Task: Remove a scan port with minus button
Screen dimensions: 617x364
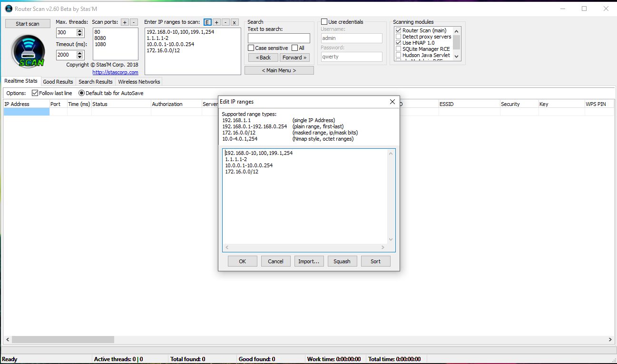Action: point(134,22)
